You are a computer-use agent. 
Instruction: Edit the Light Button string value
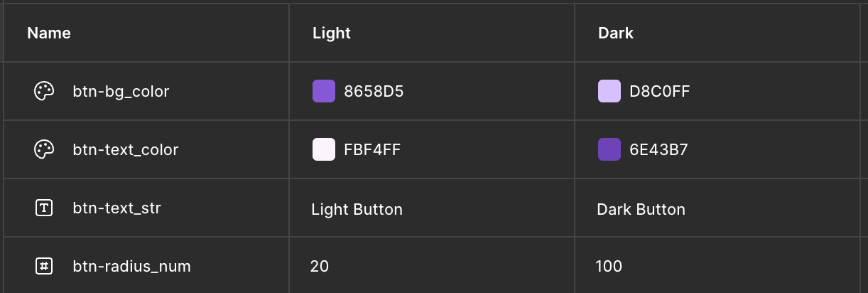point(357,209)
